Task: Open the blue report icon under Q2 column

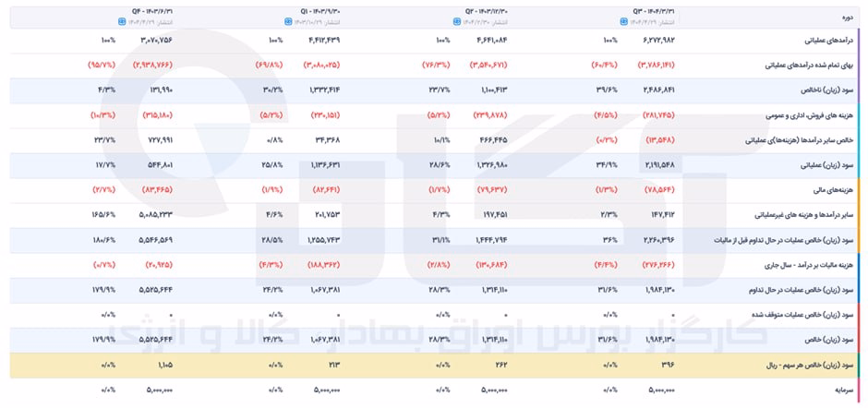Action: tap(457, 21)
